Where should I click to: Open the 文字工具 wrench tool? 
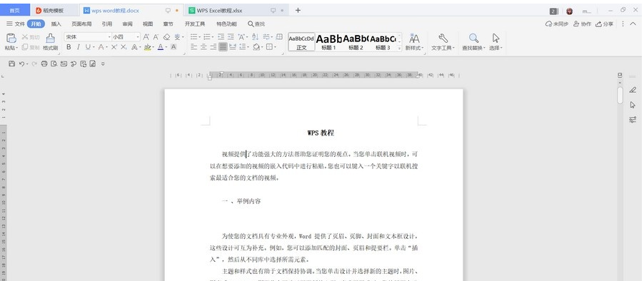[443, 42]
